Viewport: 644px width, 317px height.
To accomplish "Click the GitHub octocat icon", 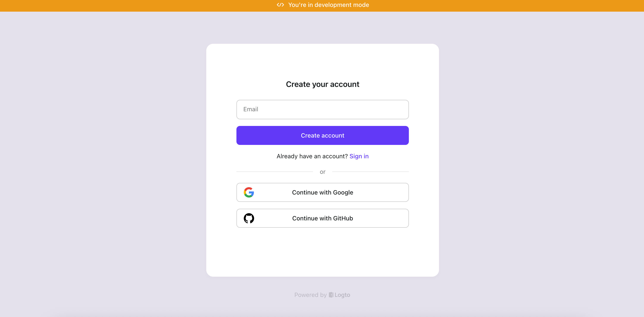I will pos(249,218).
